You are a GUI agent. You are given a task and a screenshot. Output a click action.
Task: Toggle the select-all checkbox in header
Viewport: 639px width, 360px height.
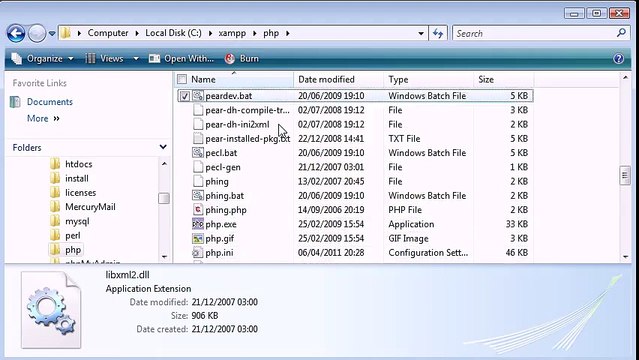coord(182,79)
